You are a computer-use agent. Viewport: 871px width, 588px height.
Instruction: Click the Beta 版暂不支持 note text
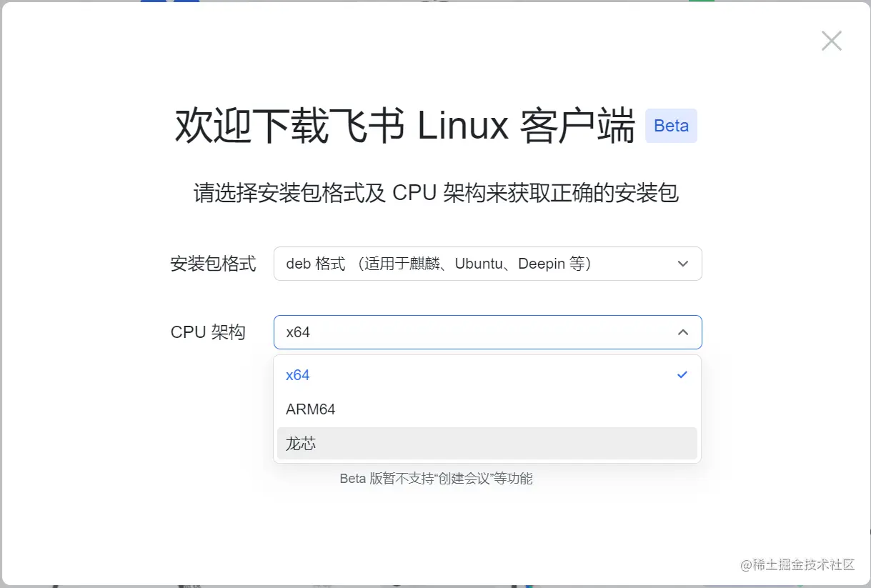point(436,479)
